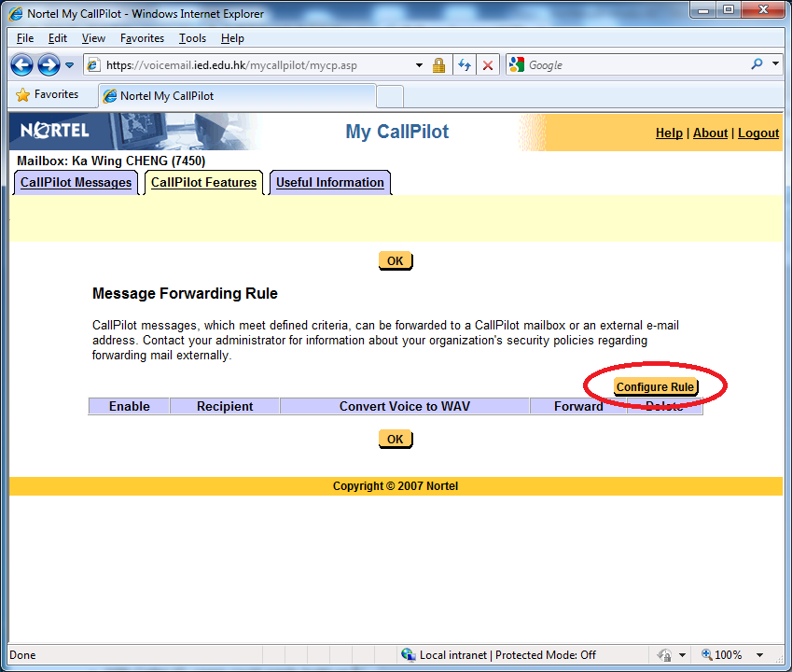This screenshot has height=672, width=792.
Task: Click the Recipient column header
Action: [x=225, y=406]
